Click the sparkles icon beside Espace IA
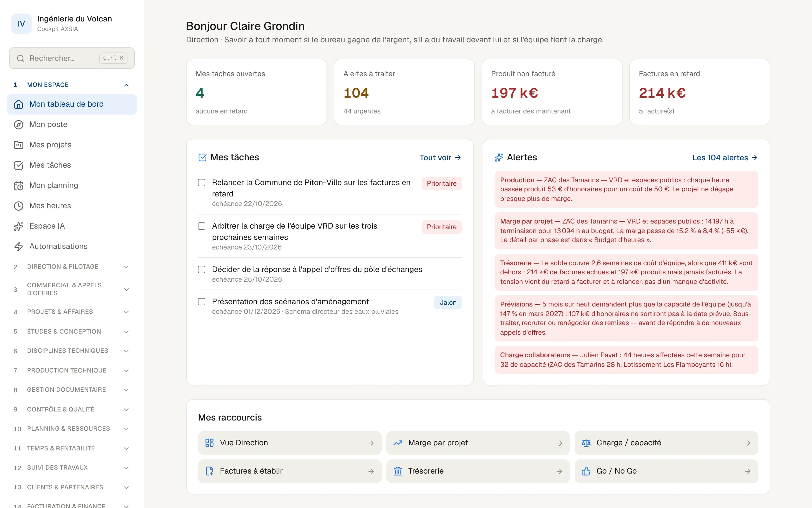This screenshot has width=812, height=508. (18, 226)
